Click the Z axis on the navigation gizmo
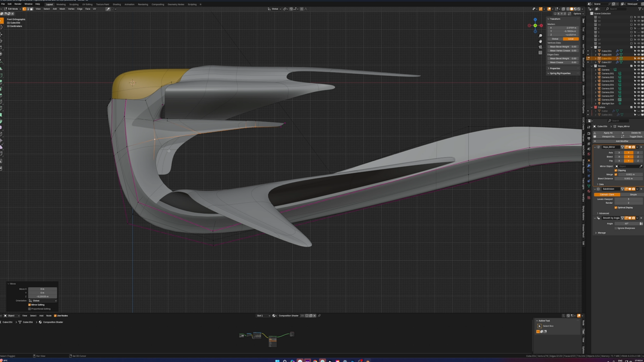644x362 pixels. (535, 20)
